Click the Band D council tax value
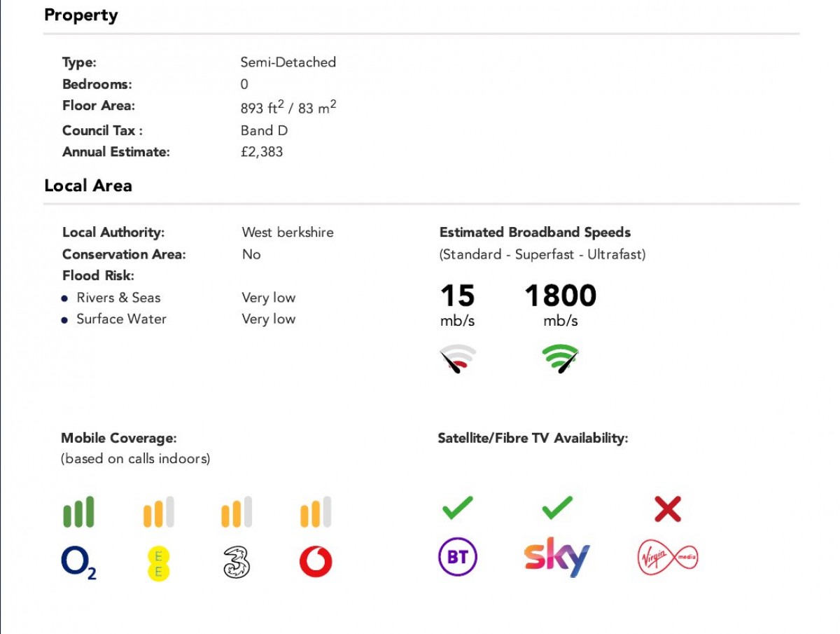This screenshot has height=634, width=840. click(x=264, y=130)
